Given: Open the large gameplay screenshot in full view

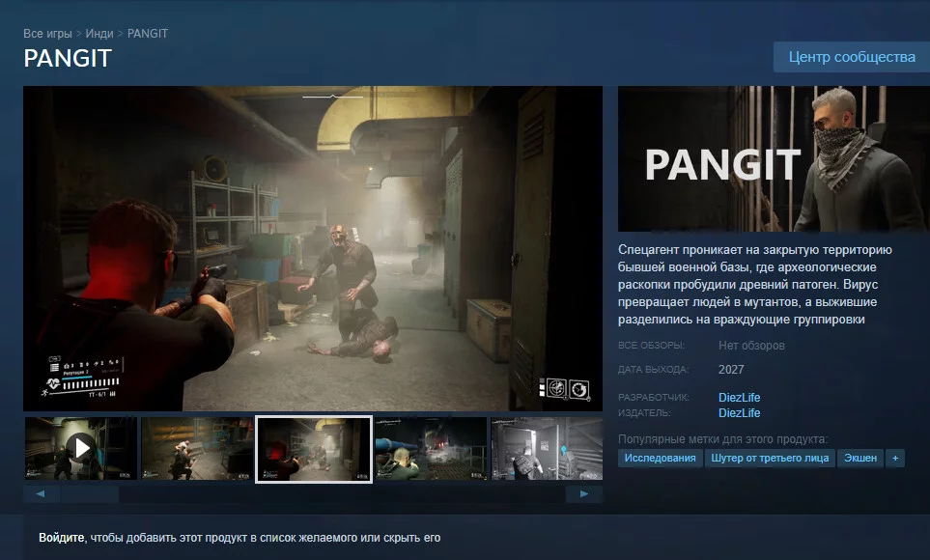Looking at the screenshot, I should tap(313, 248).
